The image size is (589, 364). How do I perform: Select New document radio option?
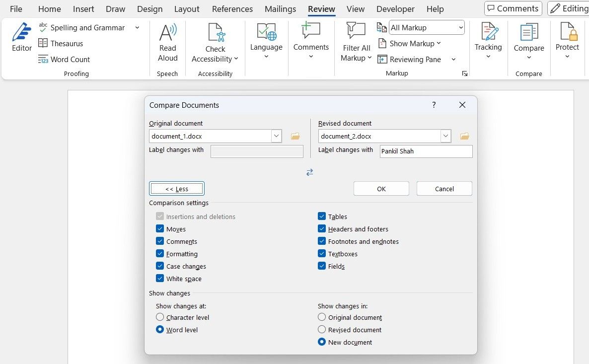321,342
